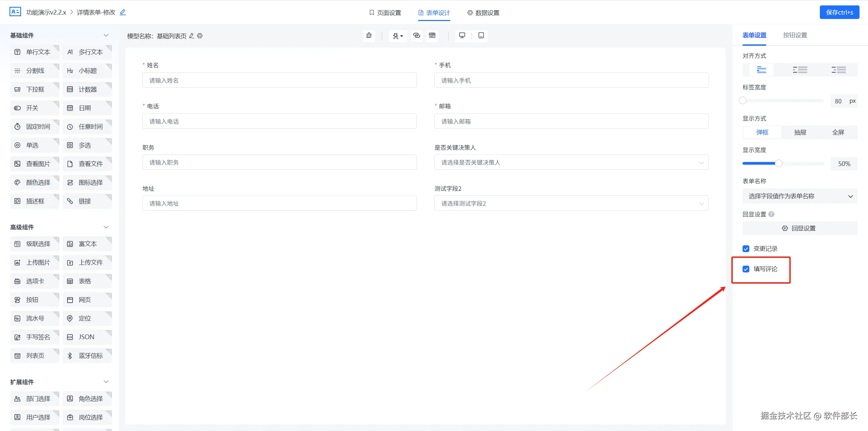This screenshot has height=431, width=868.
Task: Select 抽屉 display mode option
Action: pyautogui.click(x=800, y=132)
